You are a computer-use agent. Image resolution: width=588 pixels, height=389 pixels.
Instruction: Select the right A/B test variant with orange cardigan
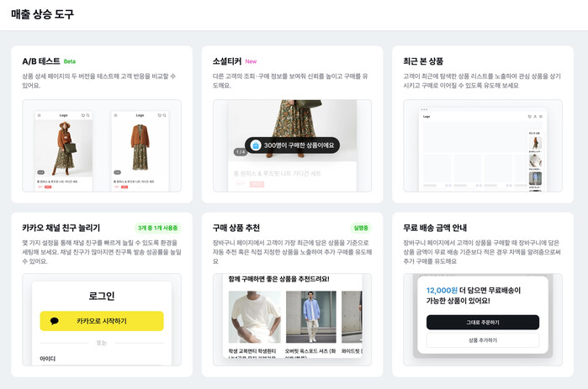tap(140, 150)
